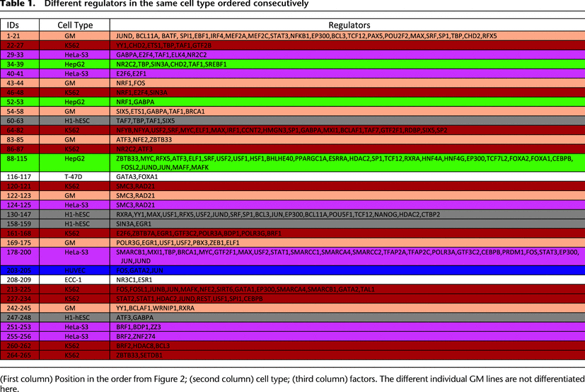This screenshot has width=585, height=392.
Task: Select the E2F6,E2F1 regulators entry
Action: click(x=130, y=72)
